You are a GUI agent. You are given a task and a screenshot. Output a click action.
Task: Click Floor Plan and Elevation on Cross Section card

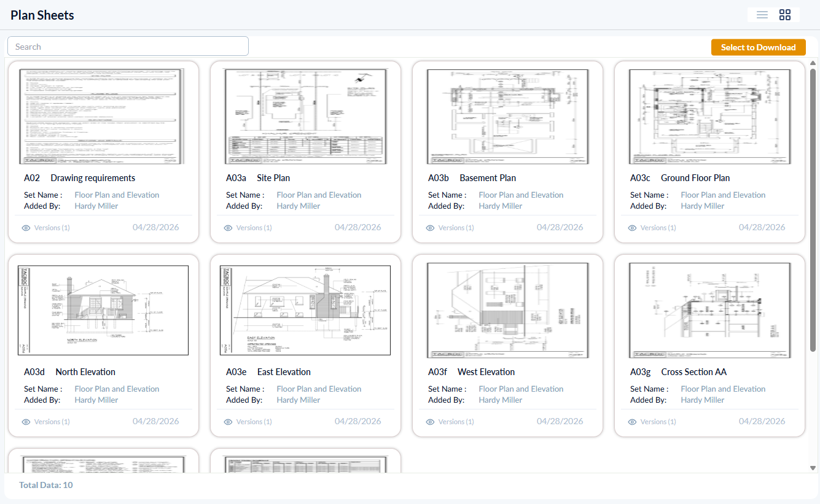click(x=723, y=389)
